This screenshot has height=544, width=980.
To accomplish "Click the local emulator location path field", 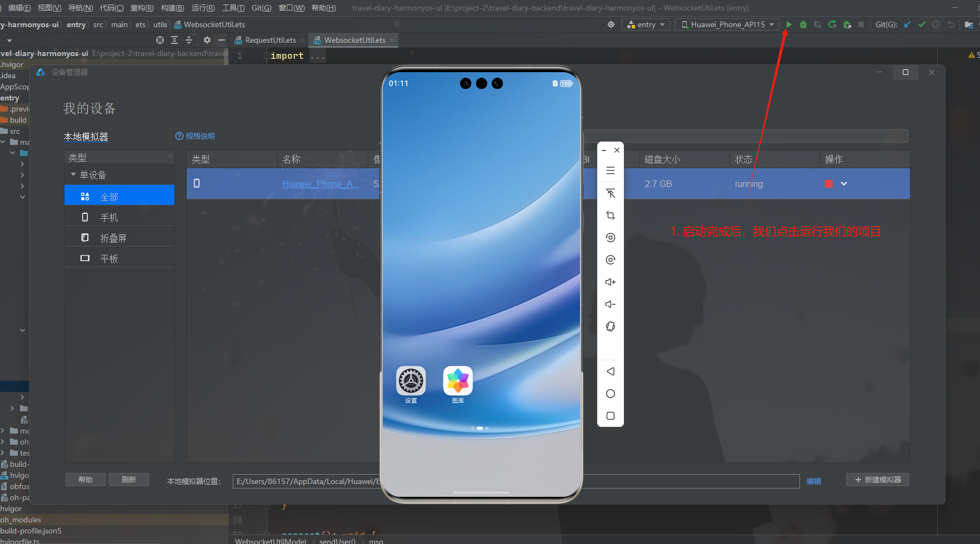I will tap(516, 481).
